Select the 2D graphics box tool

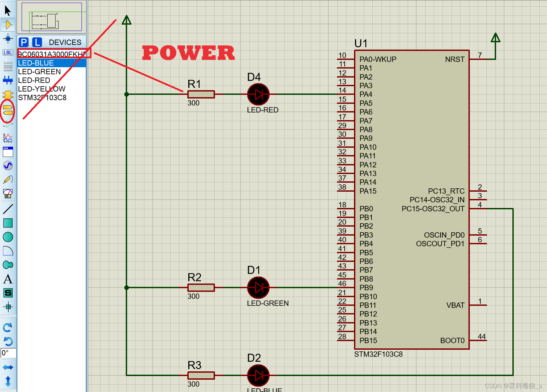pos(8,223)
